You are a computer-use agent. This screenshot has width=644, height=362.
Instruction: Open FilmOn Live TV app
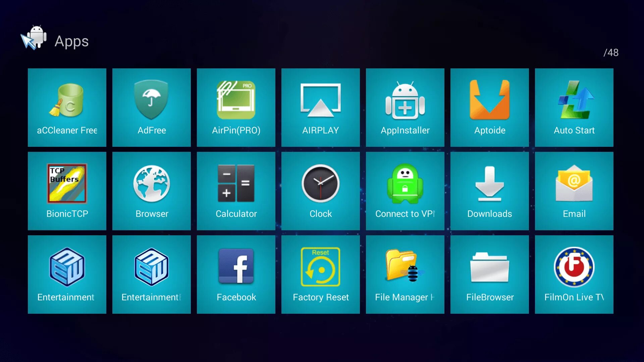[x=574, y=274]
